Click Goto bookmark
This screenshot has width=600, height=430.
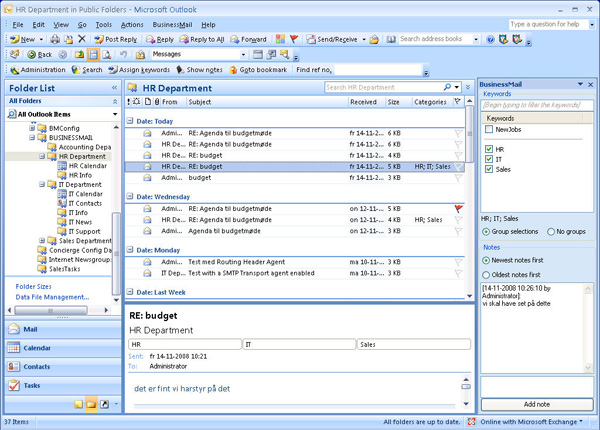click(258, 70)
